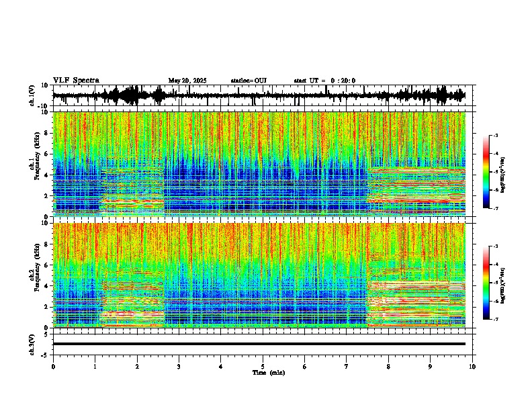The height and width of the screenshot is (411, 532).
Task: Click the "-5" tick on ch.2 colorbar
Action: point(496,283)
